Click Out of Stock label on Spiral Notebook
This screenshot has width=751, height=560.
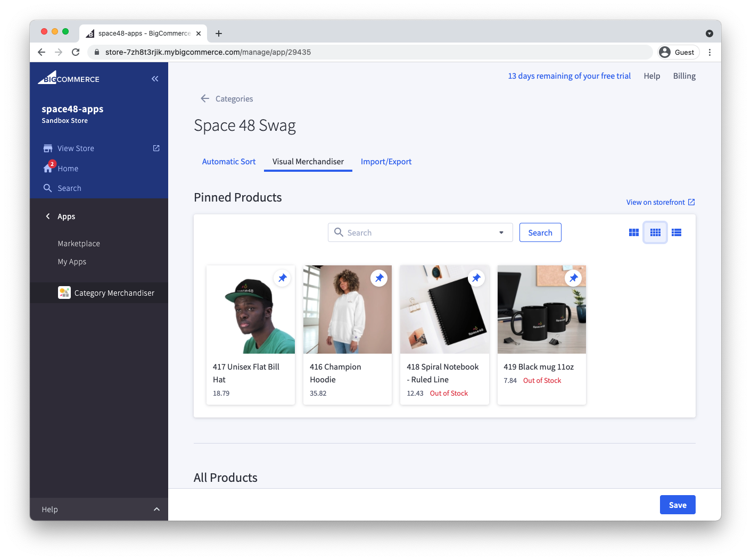(449, 394)
